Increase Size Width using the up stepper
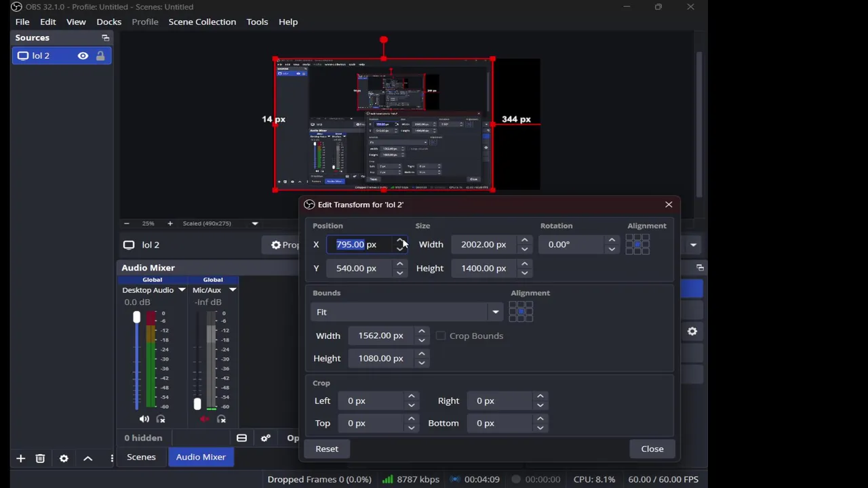Image resolution: width=868 pixels, height=488 pixels. [524, 240]
